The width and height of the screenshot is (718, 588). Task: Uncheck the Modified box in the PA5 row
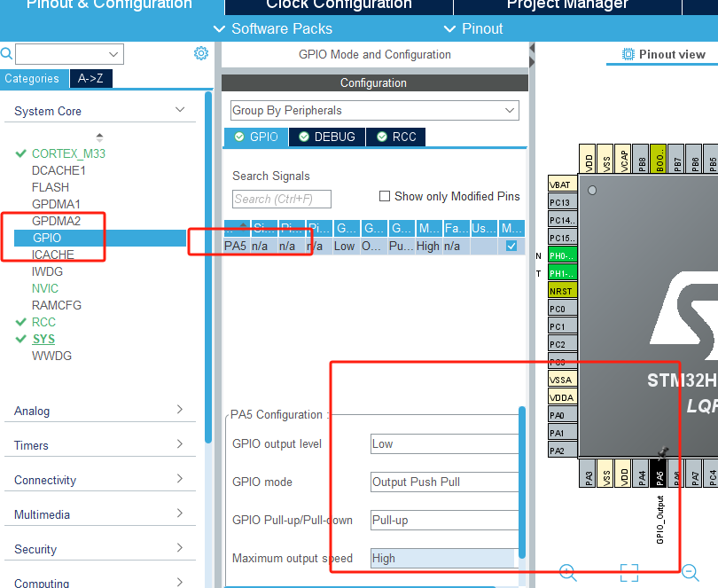click(x=511, y=246)
